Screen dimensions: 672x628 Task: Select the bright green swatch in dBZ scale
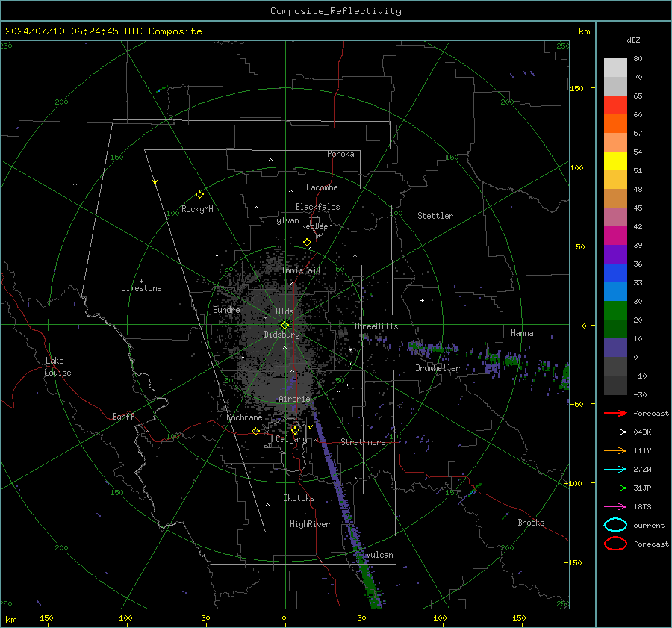[615, 310]
